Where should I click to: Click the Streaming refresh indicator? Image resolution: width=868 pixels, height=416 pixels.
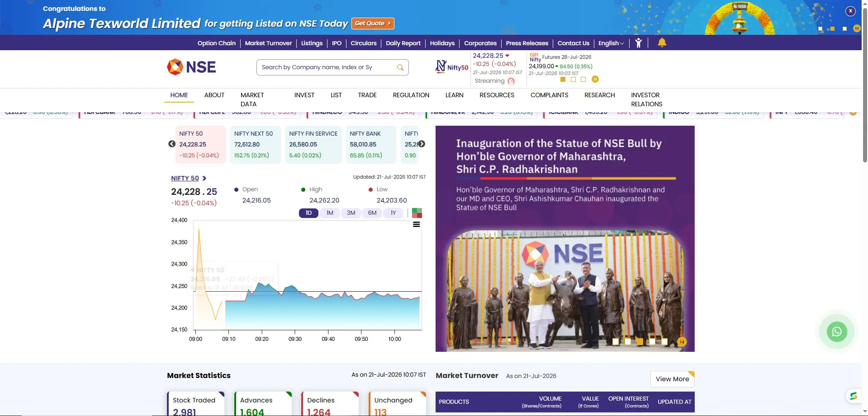pyautogui.click(x=511, y=81)
